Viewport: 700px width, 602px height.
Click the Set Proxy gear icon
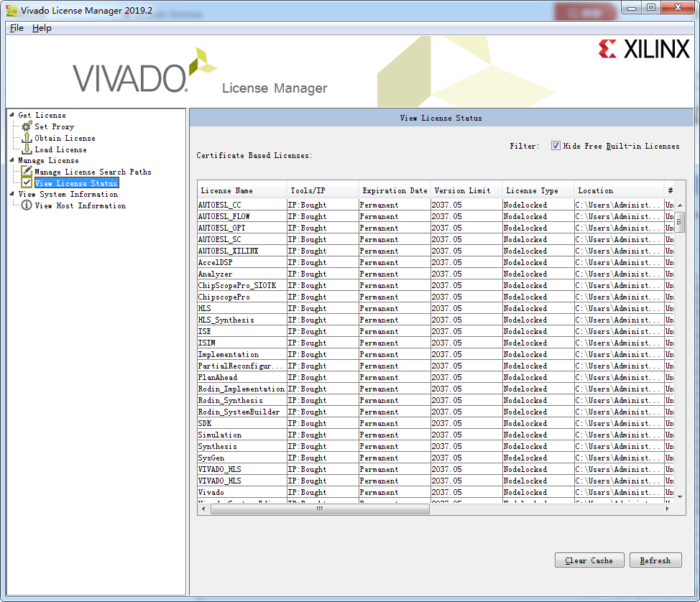pyautogui.click(x=27, y=126)
